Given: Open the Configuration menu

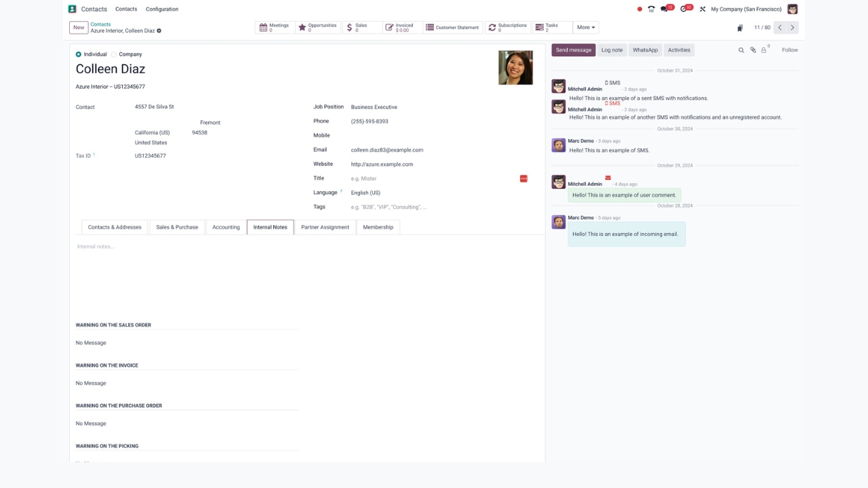Looking at the screenshot, I should click(162, 9).
